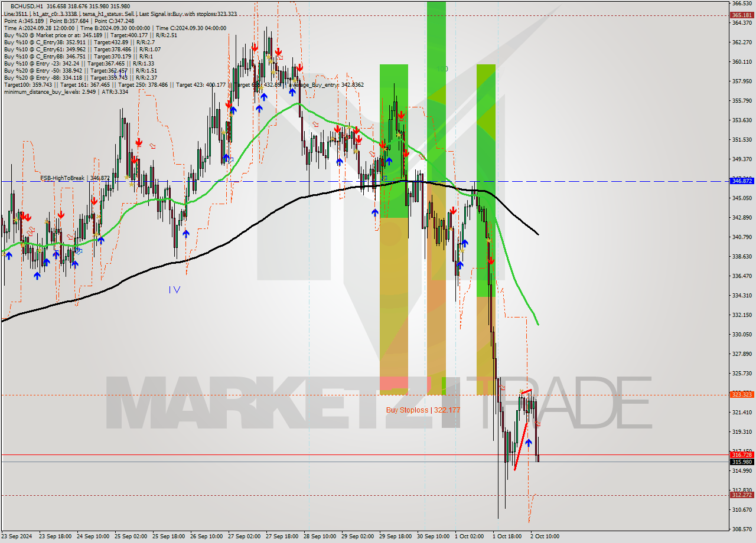Click the 355.790 price axis label
Image resolution: width=756 pixels, height=543 pixels.
click(x=742, y=100)
